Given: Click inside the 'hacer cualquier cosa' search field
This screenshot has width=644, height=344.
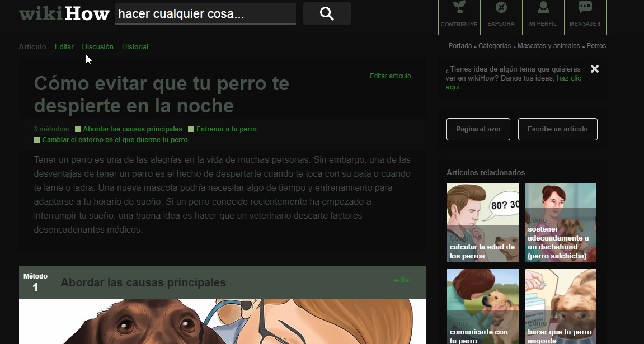Looking at the screenshot, I should [204, 13].
